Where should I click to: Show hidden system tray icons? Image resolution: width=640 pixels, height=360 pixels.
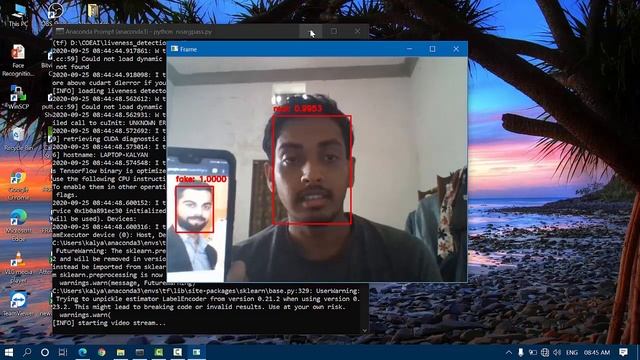509,352
